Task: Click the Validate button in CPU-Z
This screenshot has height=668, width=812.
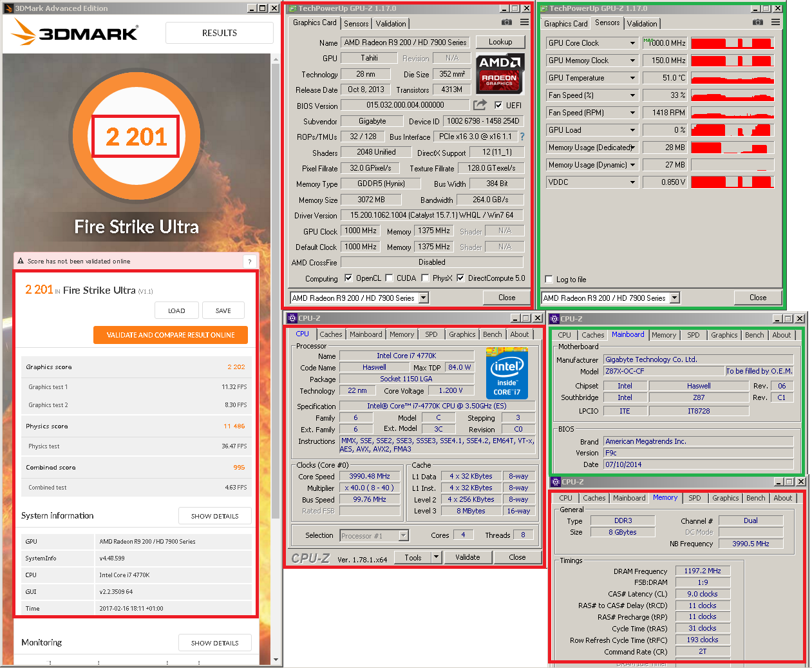Action: click(x=467, y=557)
